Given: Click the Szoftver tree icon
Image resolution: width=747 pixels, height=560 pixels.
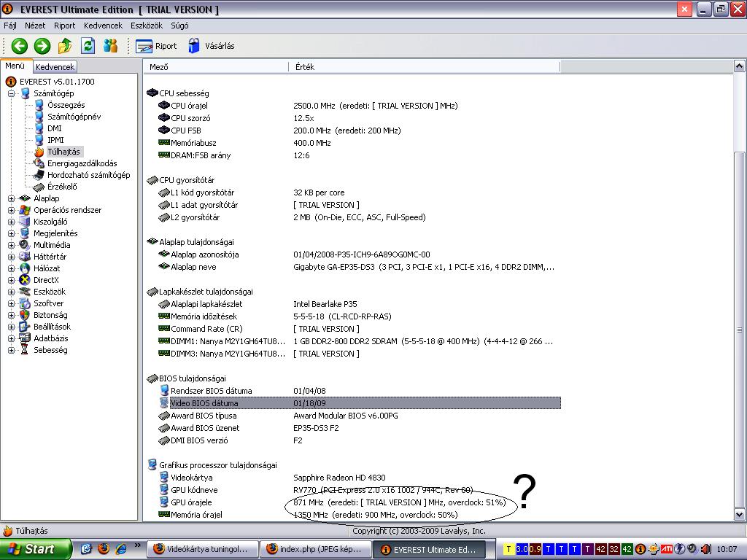Looking at the screenshot, I should pos(25,303).
